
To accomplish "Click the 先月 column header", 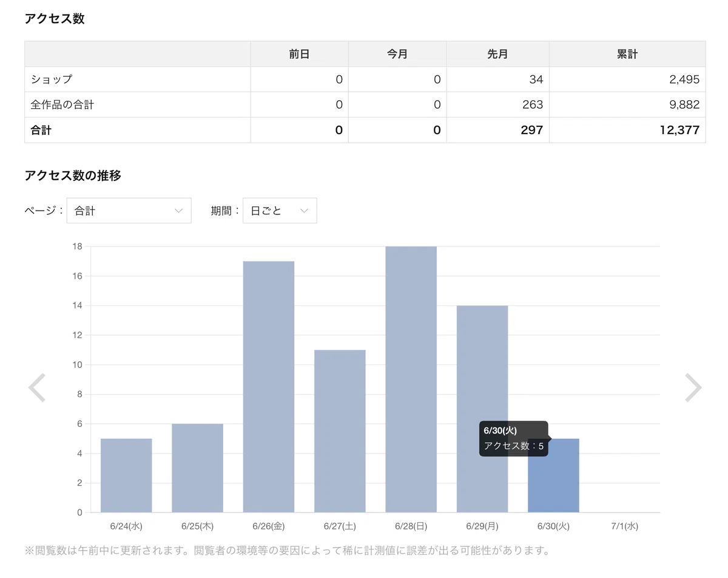I will click(498, 54).
